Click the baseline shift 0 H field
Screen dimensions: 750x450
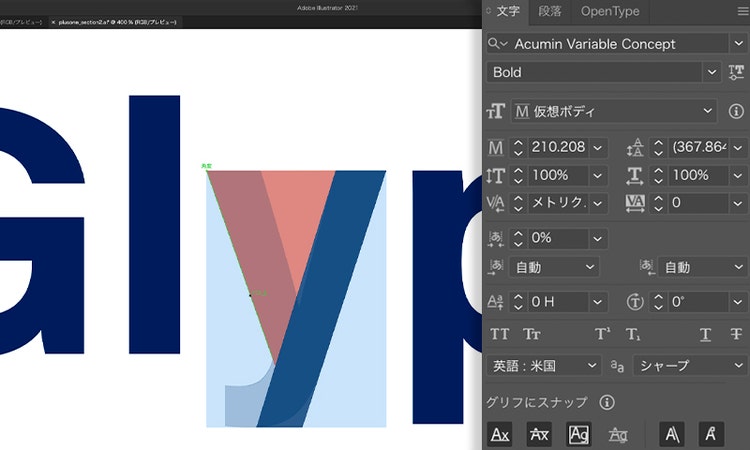[558, 302]
